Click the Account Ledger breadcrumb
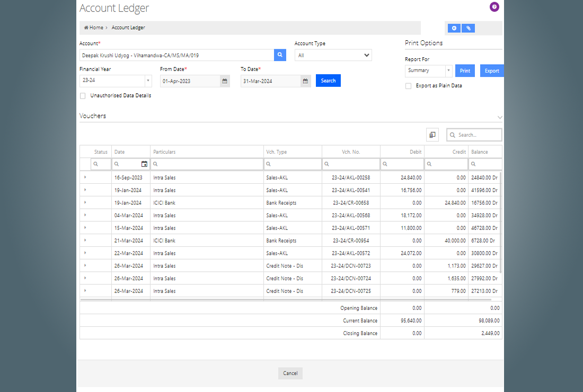The image size is (583, 392). pos(128,28)
